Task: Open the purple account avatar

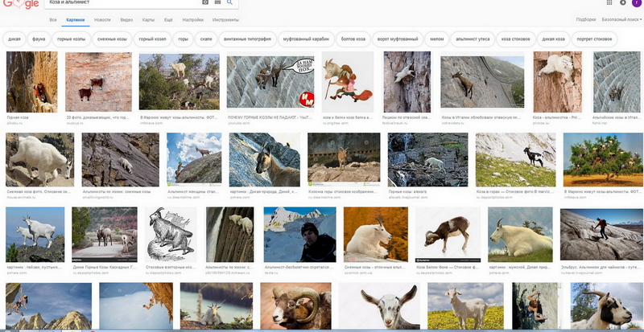Action: (636, 3)
